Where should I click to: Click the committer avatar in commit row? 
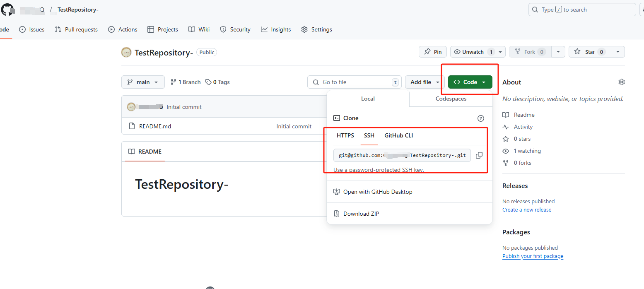[x=131, y=107]
